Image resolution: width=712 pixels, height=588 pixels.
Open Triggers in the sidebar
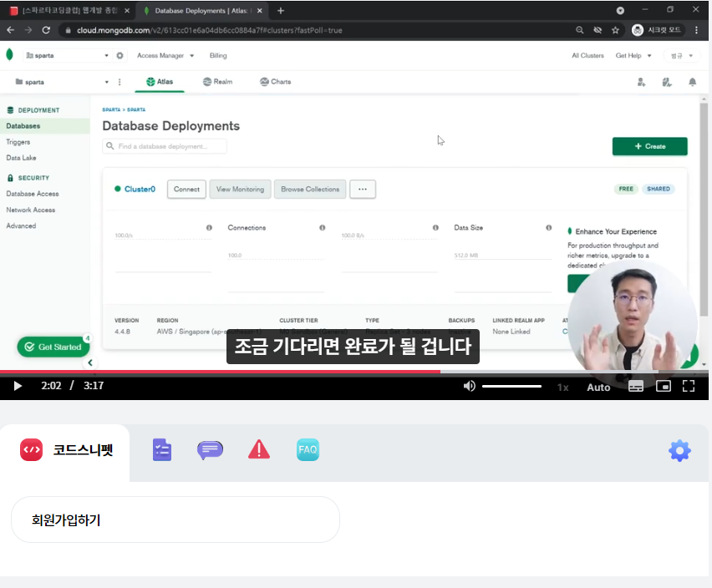pyautogui.click(x=18, y=142)
